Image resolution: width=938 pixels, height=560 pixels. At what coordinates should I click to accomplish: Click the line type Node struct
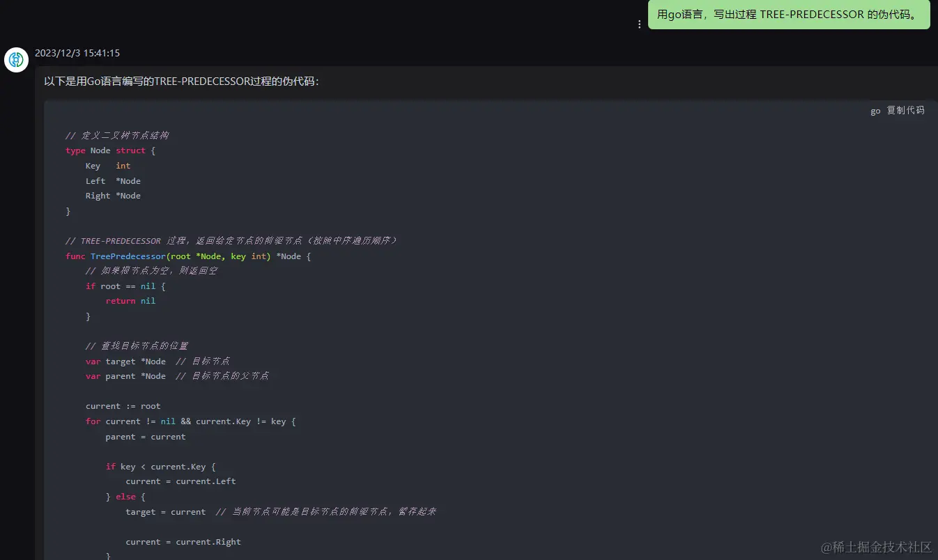click(x=110, y=150)
